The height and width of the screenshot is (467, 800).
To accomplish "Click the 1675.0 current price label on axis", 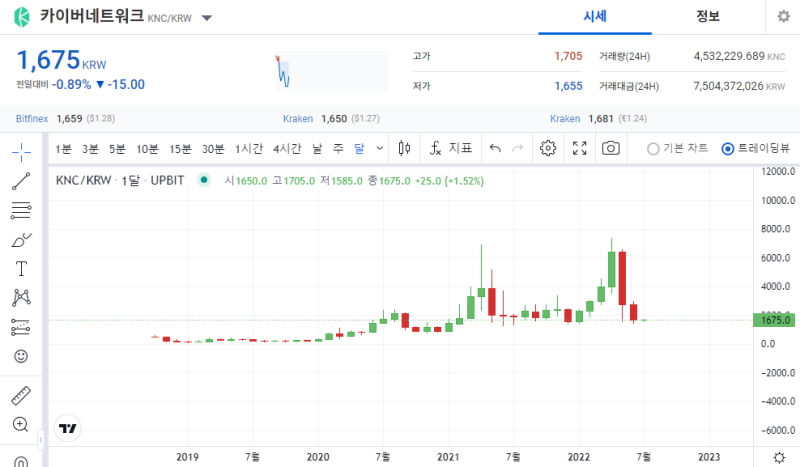I will [775, 320].
